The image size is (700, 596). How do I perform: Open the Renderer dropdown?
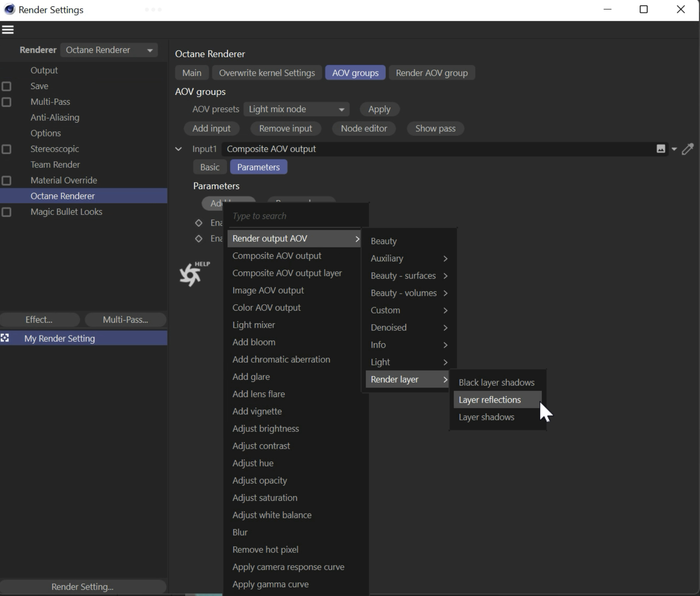[x=109, y=50]
